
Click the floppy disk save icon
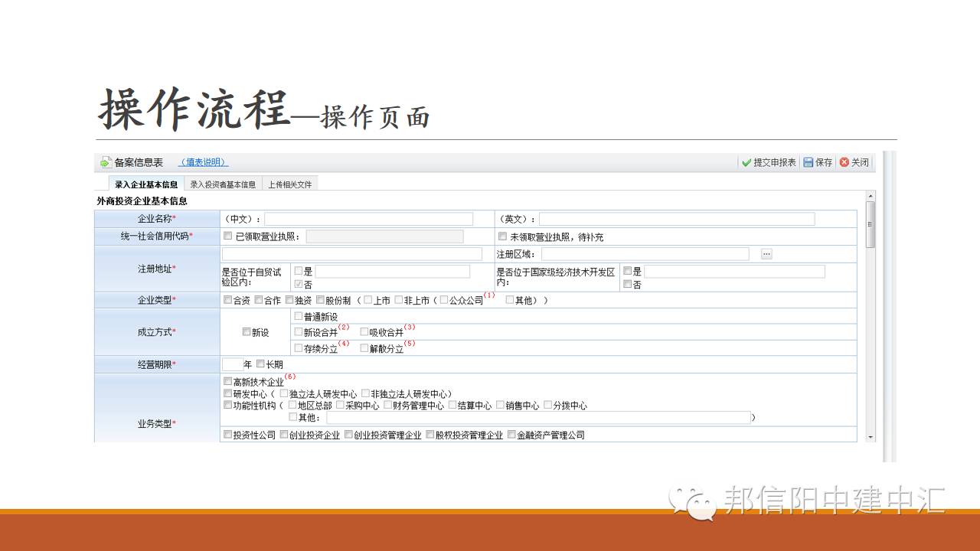click(x=808, y=162)
